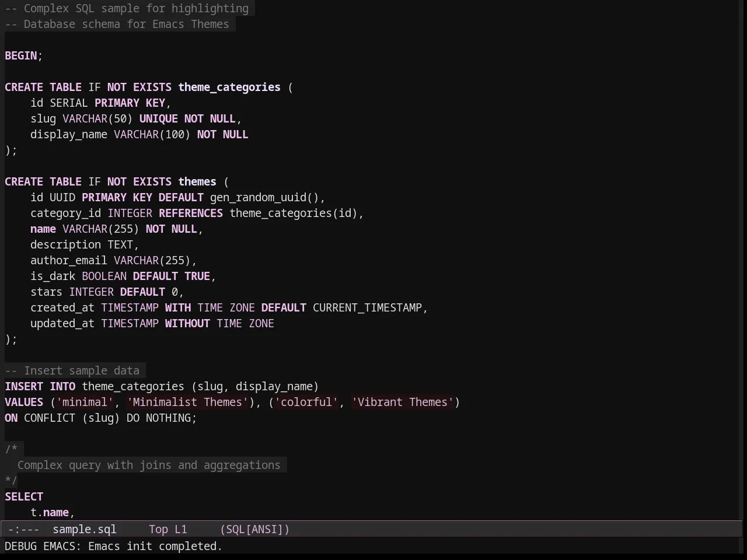Click 'gen_random_uuid()' function call
This screenshot has width=747, height=560.
pos(264,198)
